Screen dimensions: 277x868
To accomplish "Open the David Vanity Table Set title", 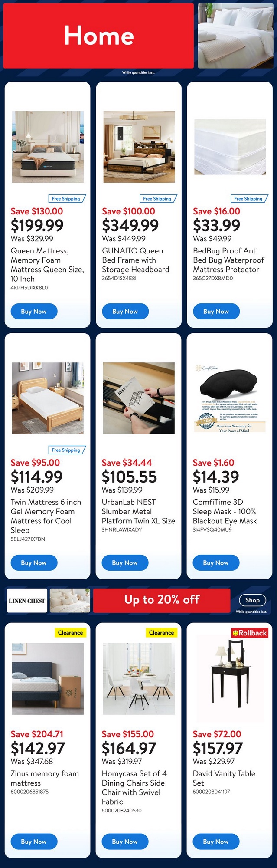I will point(224,778).
